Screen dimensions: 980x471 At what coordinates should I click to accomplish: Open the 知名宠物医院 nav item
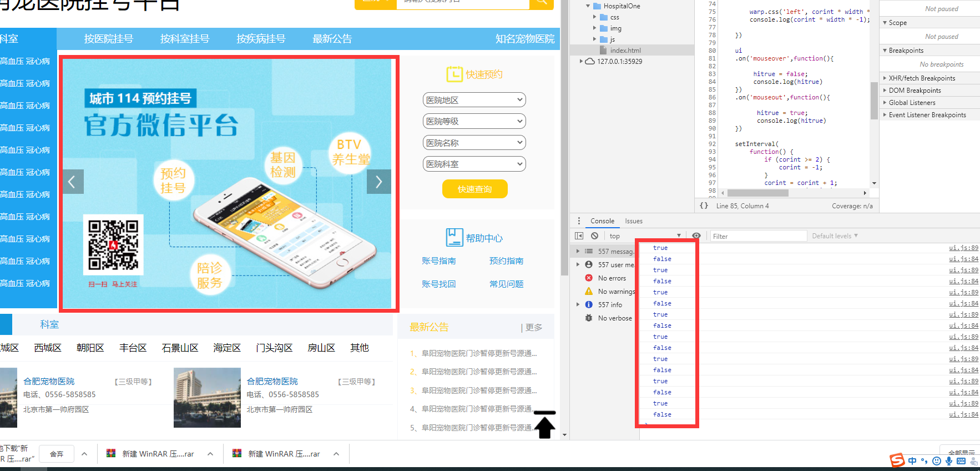point(525,39)
